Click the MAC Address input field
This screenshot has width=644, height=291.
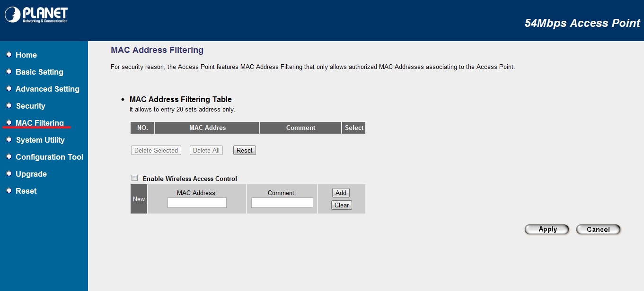tap(197, 203)
